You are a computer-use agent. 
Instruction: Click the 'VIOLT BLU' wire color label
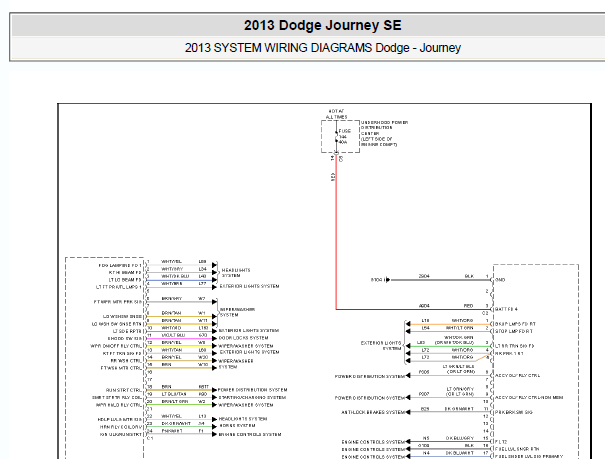[x=173, y=335]
